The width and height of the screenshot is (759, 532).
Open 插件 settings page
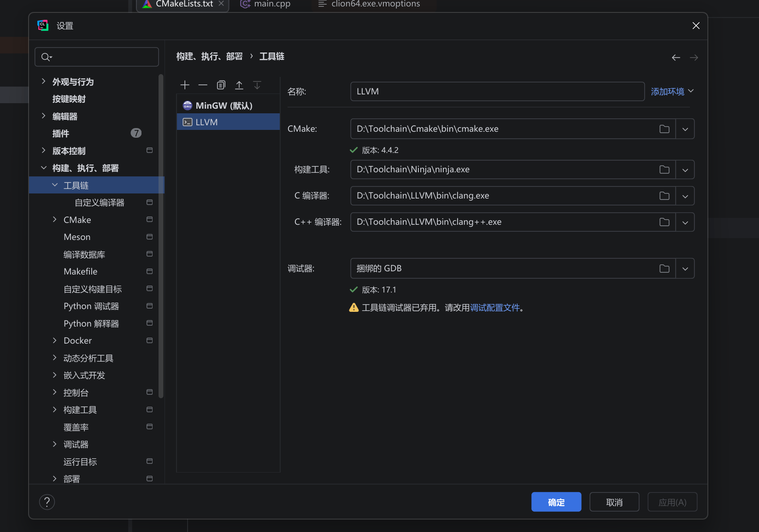[x=61, y=134]
